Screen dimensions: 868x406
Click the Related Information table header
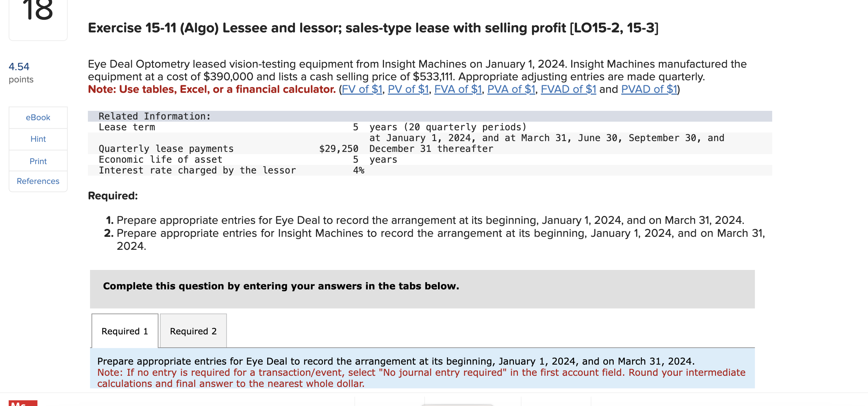tap(154, 116)
